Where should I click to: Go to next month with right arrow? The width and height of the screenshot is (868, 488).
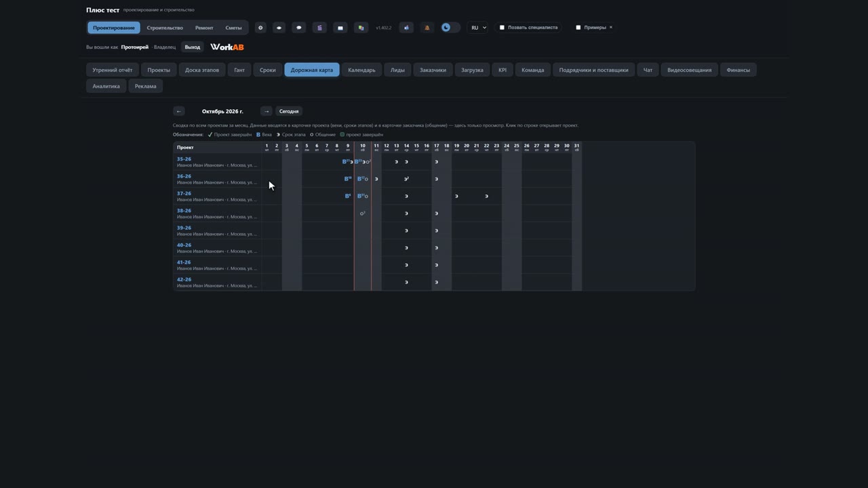[x=267, y=111]
